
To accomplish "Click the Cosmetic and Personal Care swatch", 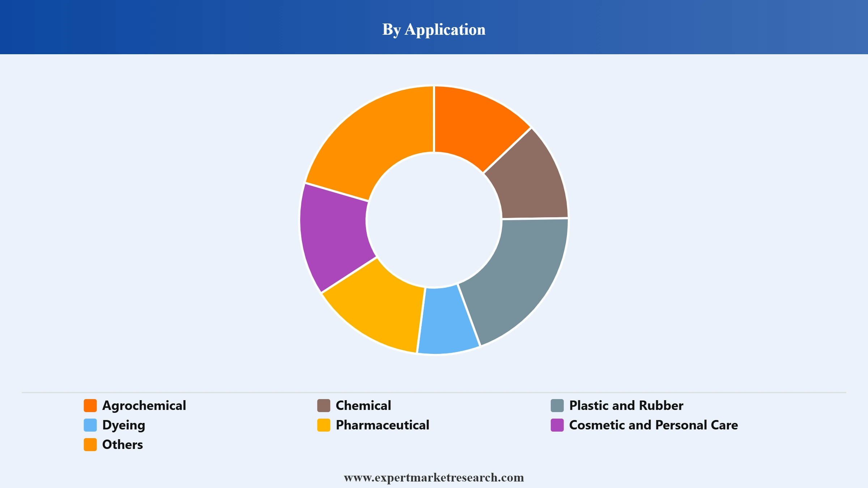I will tap(557, 425).
